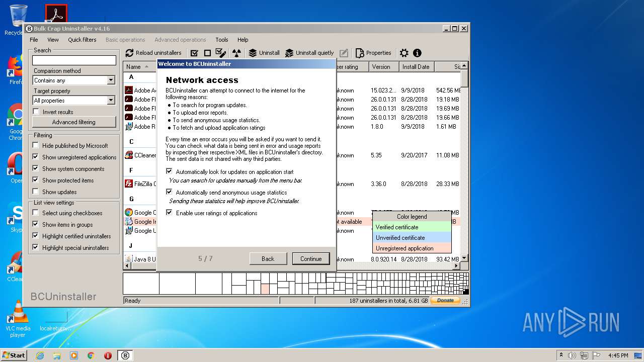Open the Start menu
Viewport: 644px width, 362px height.
click(x=14, y=355)
